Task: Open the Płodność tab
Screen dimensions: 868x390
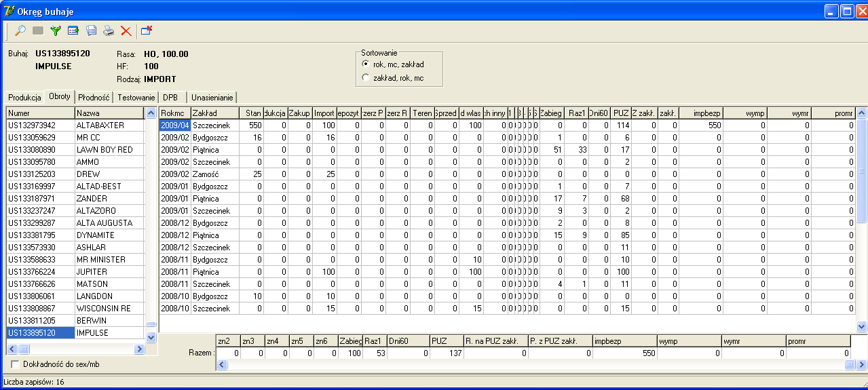Action: (x=94, y=98)
